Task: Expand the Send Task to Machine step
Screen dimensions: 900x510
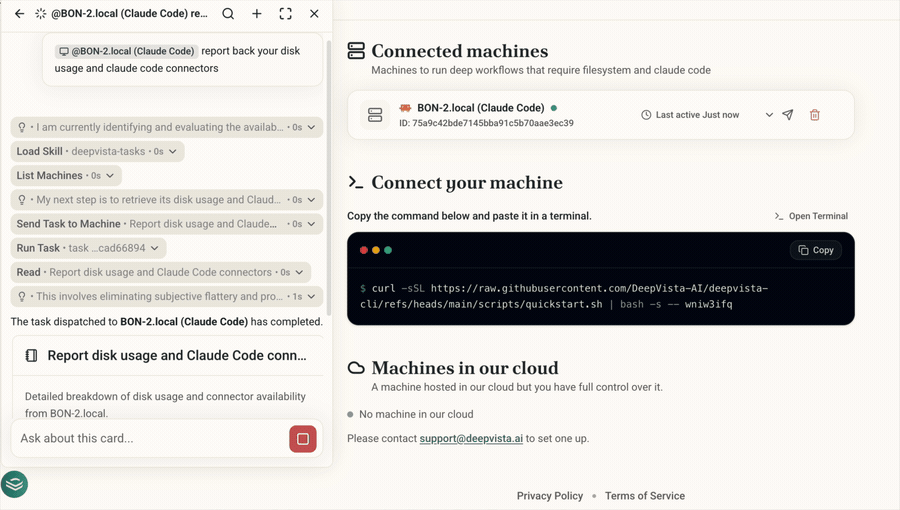Action: 166,224
